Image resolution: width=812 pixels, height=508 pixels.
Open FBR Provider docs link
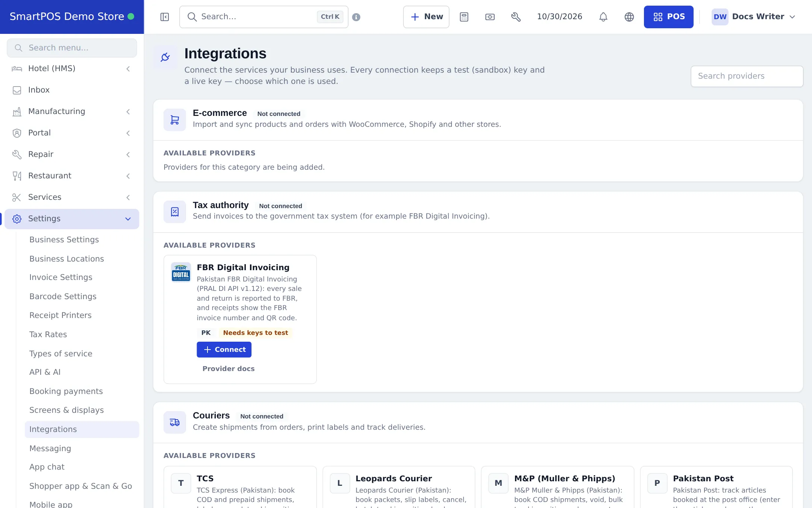(229, 369)
